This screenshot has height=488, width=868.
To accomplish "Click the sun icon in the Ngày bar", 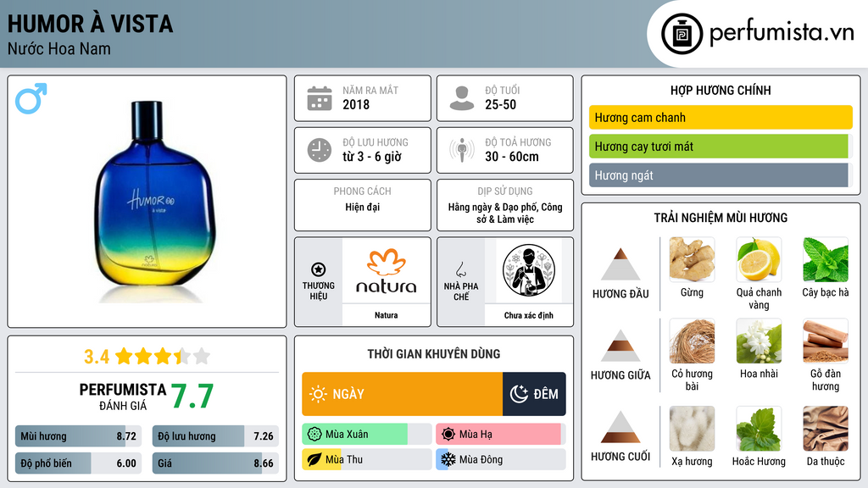I will coord(319,394).
